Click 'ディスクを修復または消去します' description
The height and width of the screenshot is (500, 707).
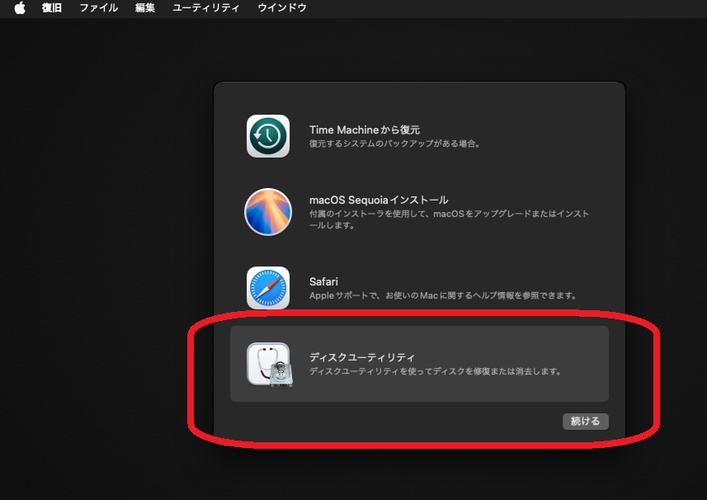[436, 372]
